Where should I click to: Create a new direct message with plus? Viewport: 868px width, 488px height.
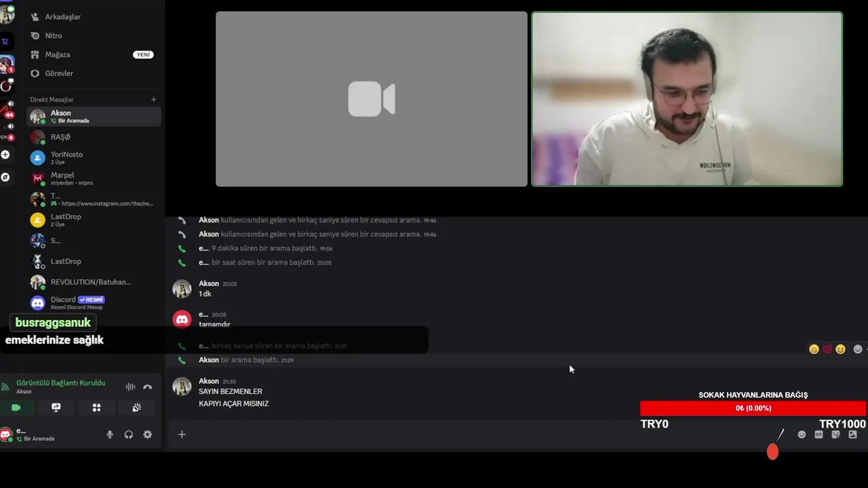[153, 100]
